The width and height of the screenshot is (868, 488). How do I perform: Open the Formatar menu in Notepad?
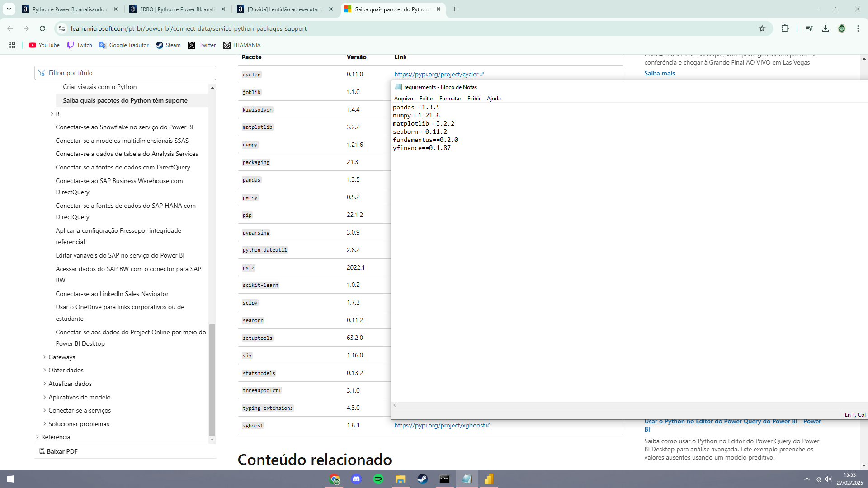450,99
